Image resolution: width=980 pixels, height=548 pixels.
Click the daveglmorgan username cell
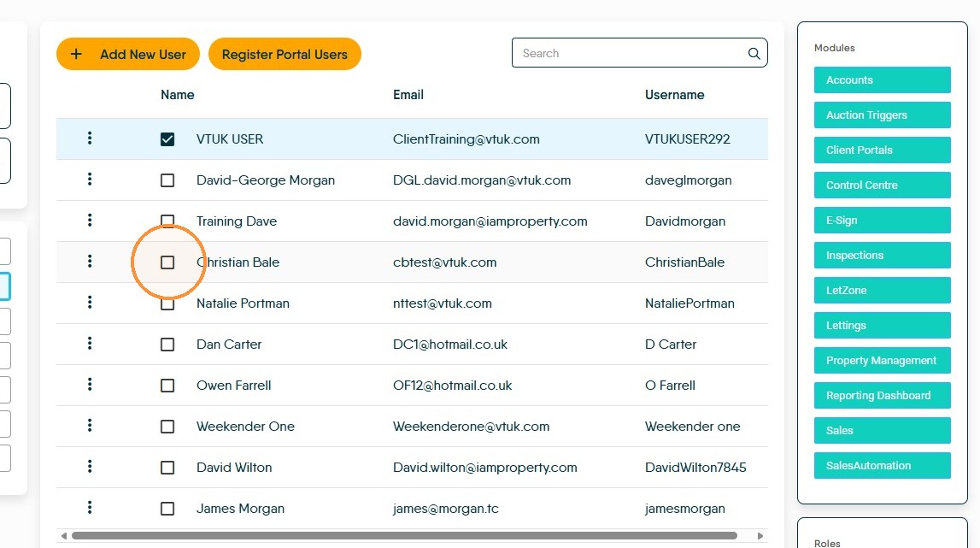point(688,180)
